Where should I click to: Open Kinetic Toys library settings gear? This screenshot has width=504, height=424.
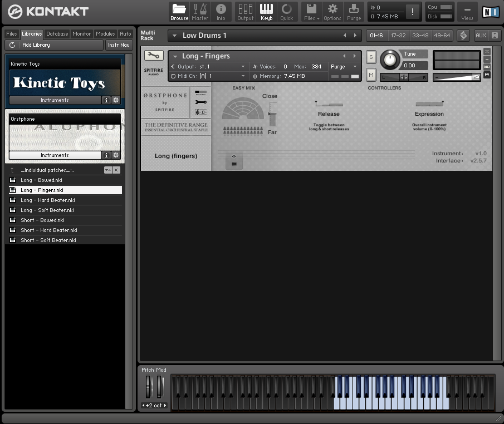point(116,100)
